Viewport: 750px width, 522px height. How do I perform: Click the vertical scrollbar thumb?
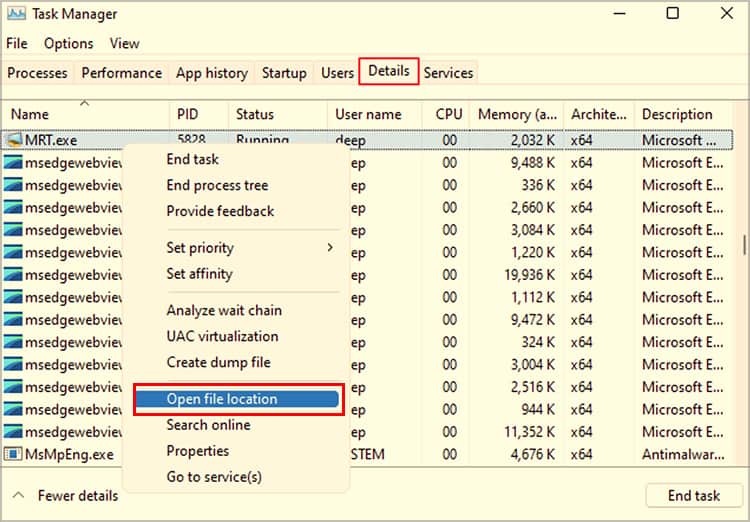744,244
